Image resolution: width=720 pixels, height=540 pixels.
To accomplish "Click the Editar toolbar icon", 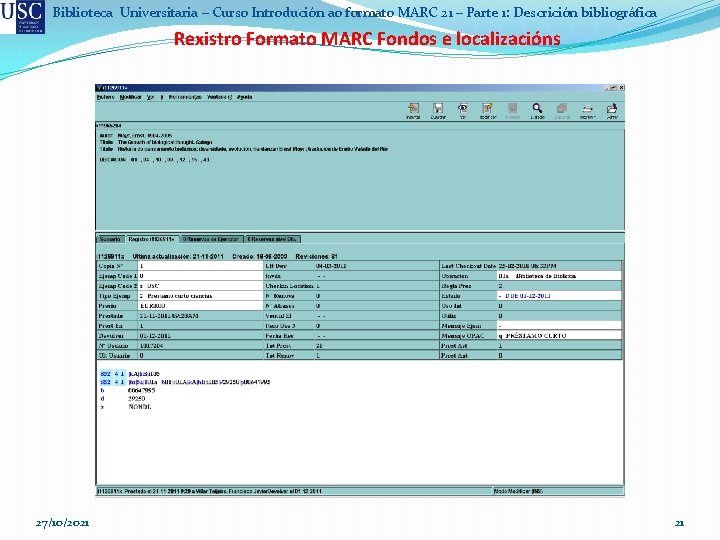I will (488, 111).
